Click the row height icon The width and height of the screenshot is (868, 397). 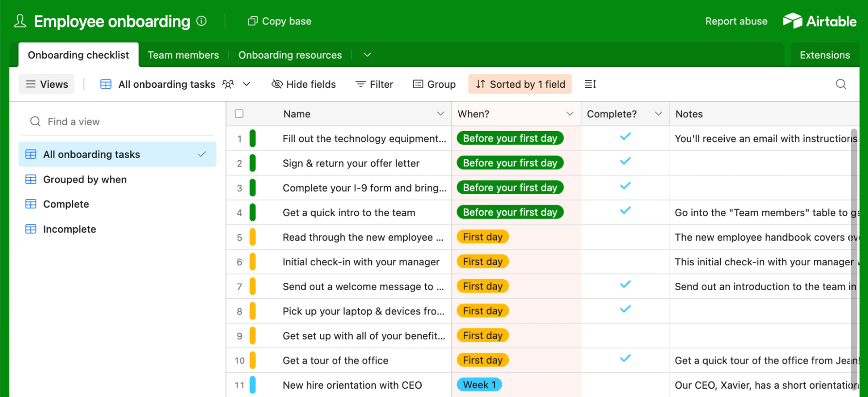coord(590,84)
